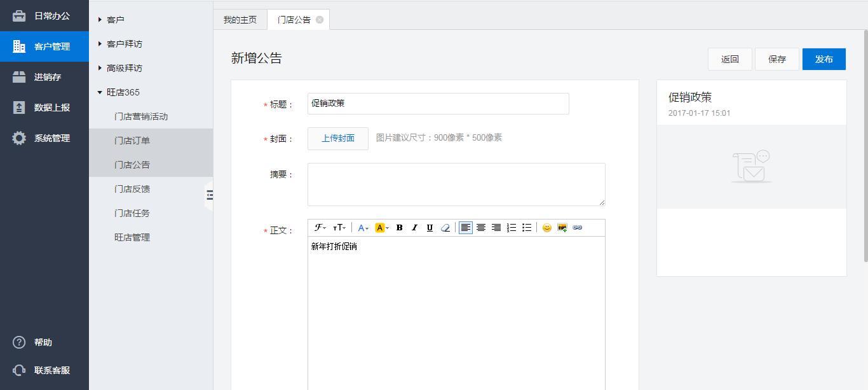Expand the 客户拜访 tree menu

tap(124, 44)
